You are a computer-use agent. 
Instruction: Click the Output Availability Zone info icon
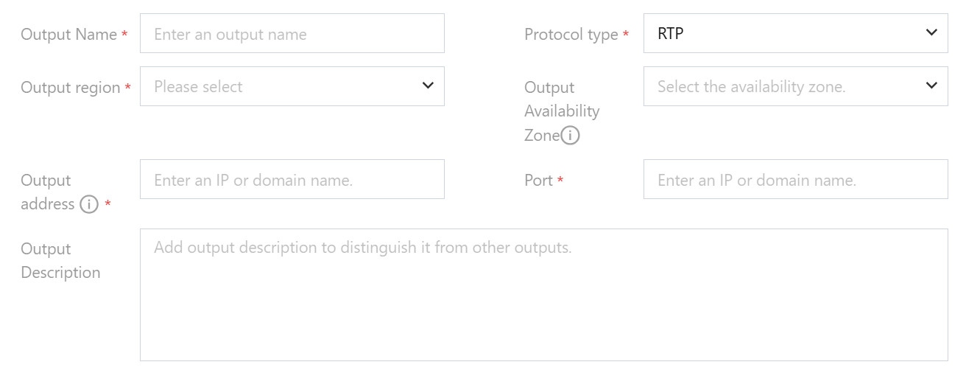coord(571,136)
